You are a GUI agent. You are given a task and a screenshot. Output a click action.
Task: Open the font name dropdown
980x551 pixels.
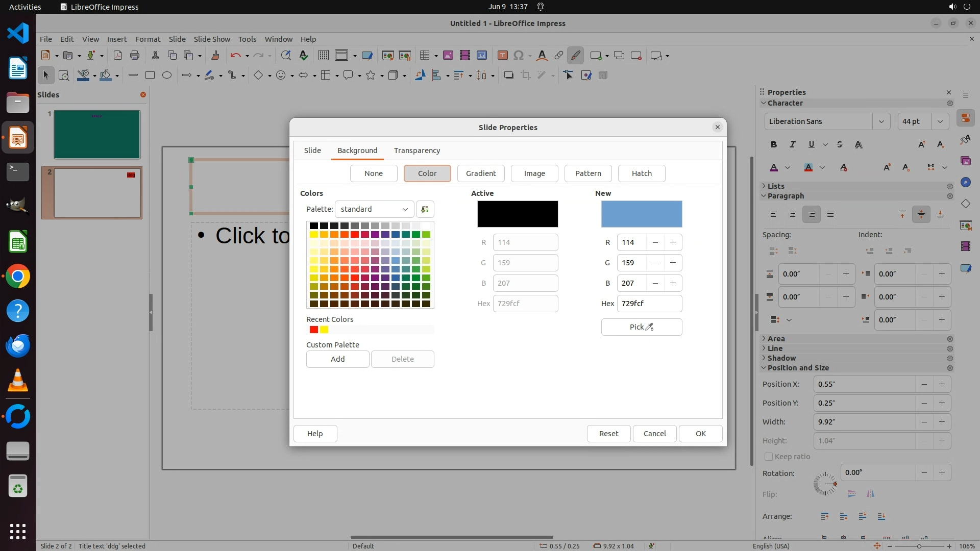point(881,121)
